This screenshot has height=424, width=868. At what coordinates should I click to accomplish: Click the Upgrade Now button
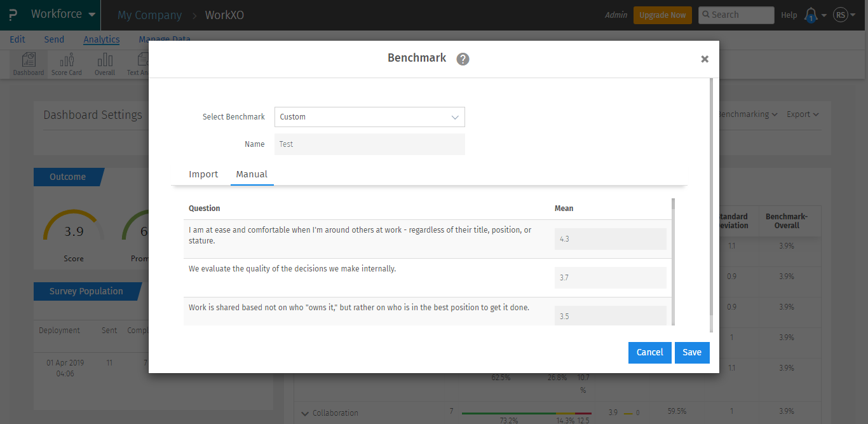[x=663, y=15]
